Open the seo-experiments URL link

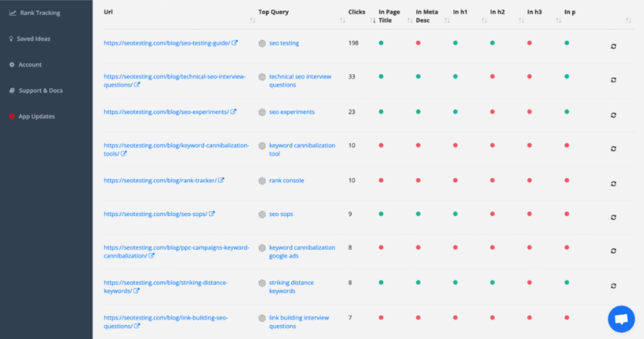click(166, 112)
